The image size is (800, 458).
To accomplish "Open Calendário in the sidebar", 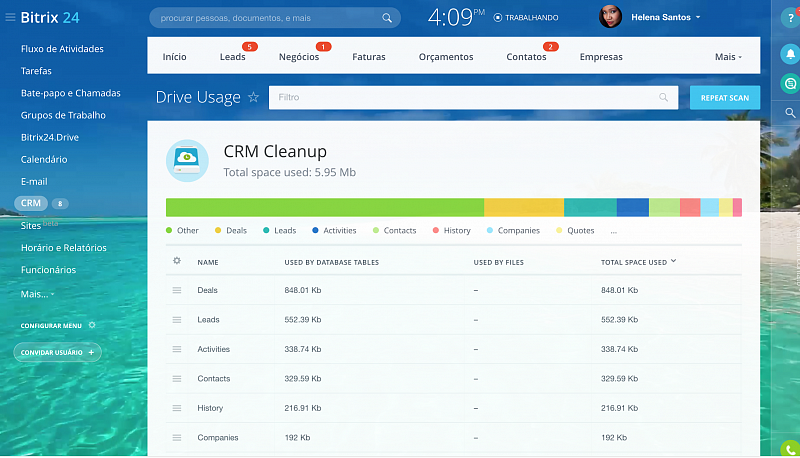I will [x=44, y=160].
